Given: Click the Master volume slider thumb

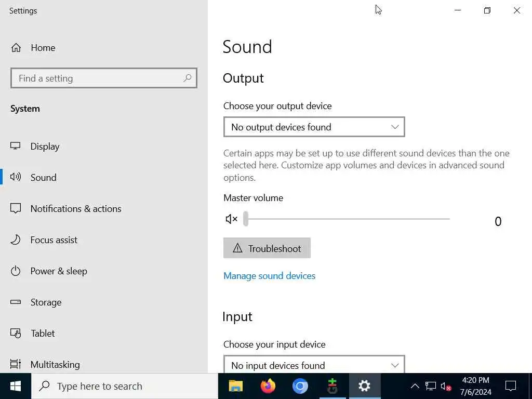Looking at the screenshot, I should coord(246,219).
